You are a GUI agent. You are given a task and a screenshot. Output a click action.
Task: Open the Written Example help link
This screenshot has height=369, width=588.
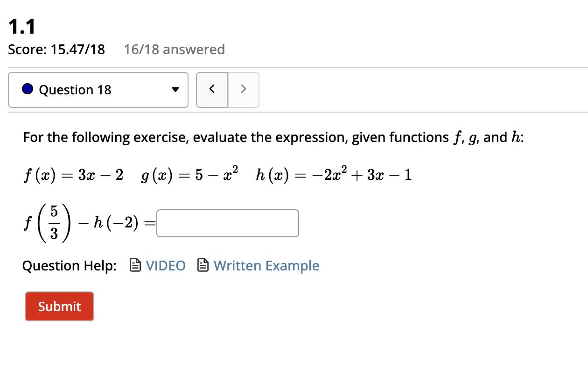266,265
